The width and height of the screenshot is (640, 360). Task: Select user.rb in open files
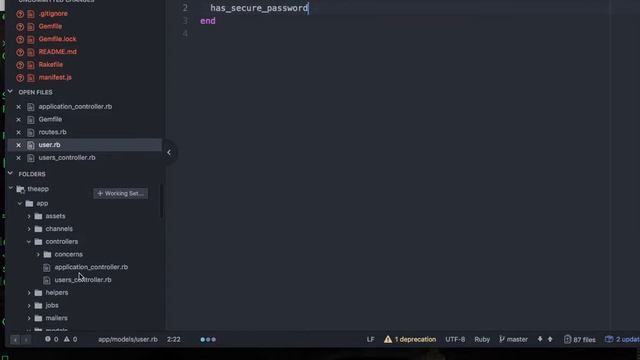coord(49,144)
